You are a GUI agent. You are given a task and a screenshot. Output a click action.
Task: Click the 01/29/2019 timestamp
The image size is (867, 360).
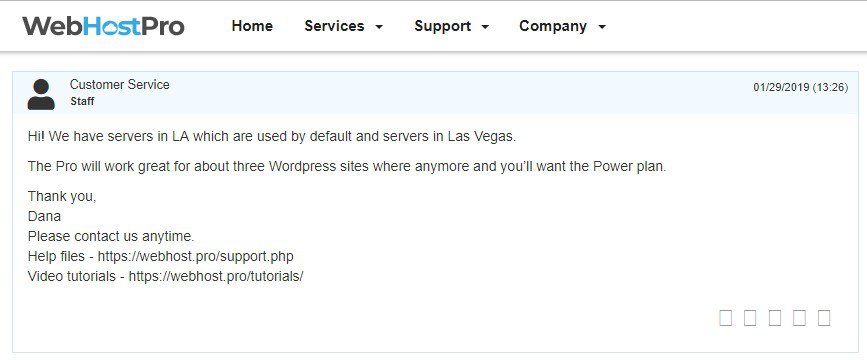point(801,87)
